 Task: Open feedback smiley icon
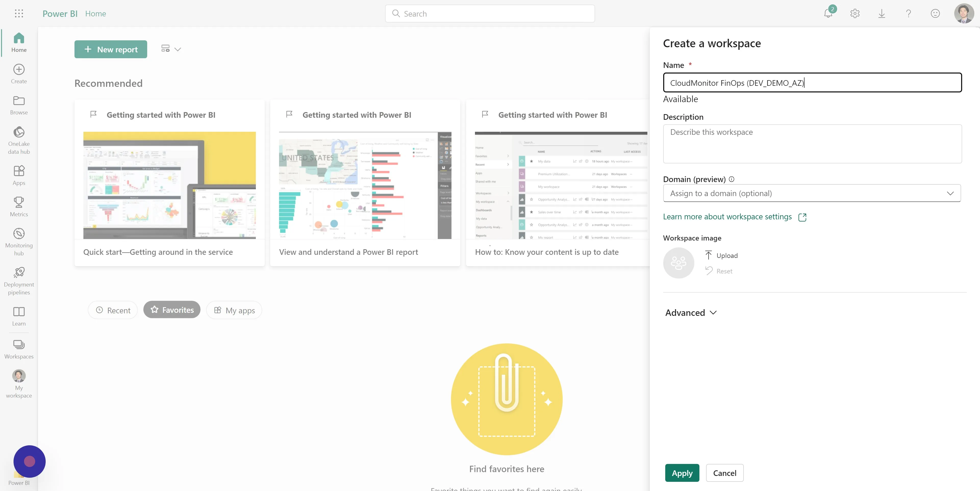935,14
